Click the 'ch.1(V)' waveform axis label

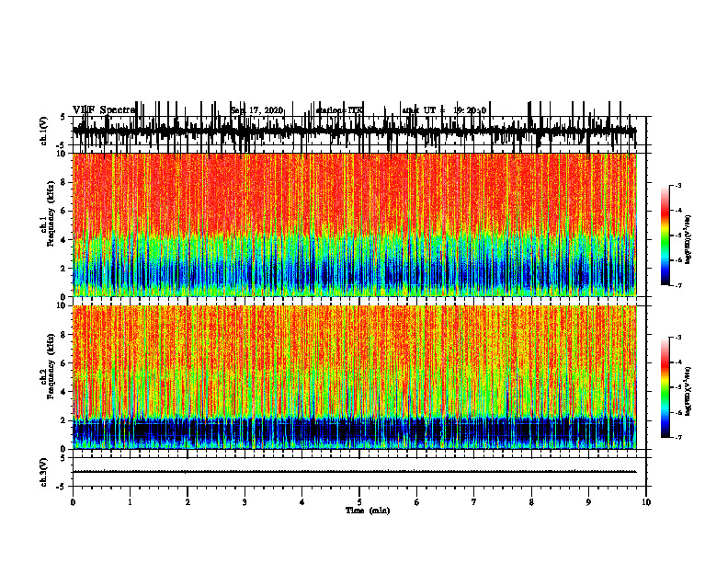click(x=44, y=131)
